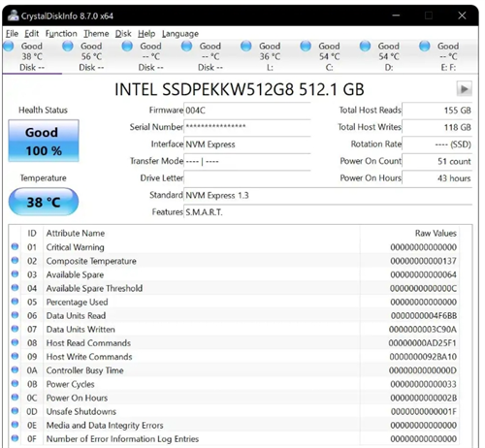Click the status dot for Number of Error Information Log Entries
Viewport: 485px width, 448px height.
pos(15,438)
